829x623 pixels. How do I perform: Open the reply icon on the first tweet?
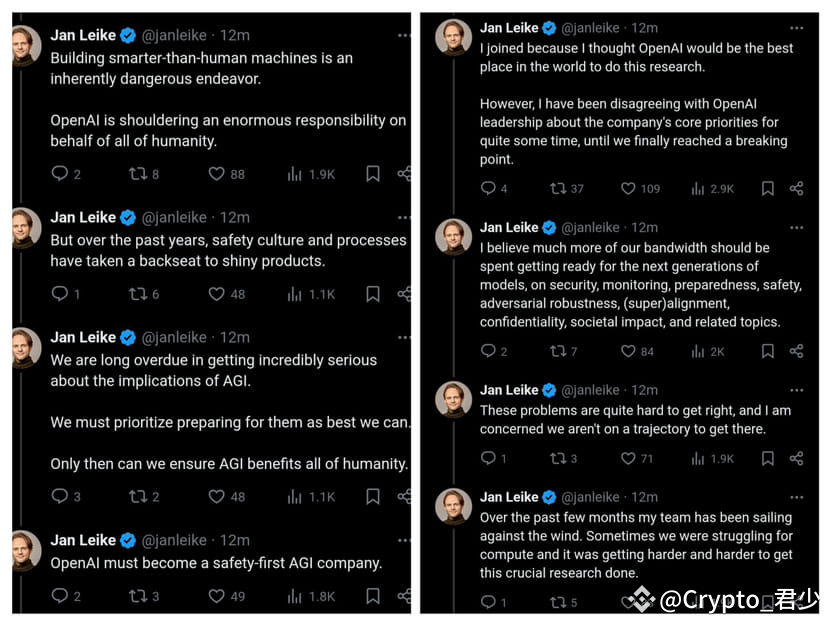pyautogui.click(x=61, y=173)
